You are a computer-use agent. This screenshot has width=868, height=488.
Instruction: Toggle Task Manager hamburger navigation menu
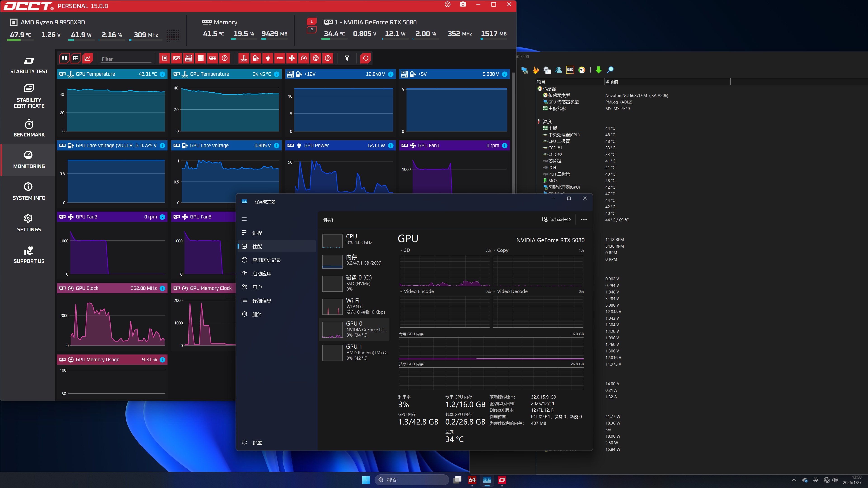244,219
